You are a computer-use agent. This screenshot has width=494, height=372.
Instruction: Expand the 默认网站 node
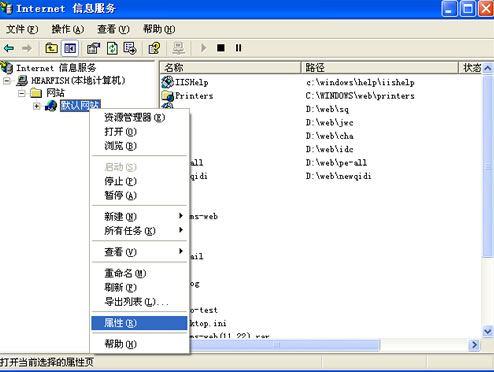click(37, 106)
